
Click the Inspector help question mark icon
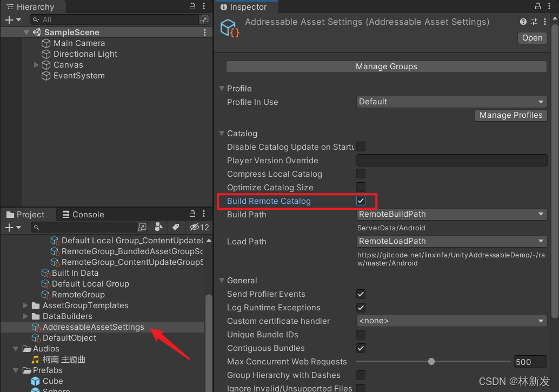coord(523,22)
